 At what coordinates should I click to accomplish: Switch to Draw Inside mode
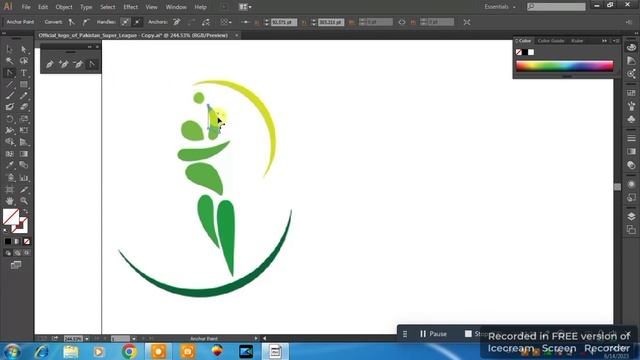(27, 253)
